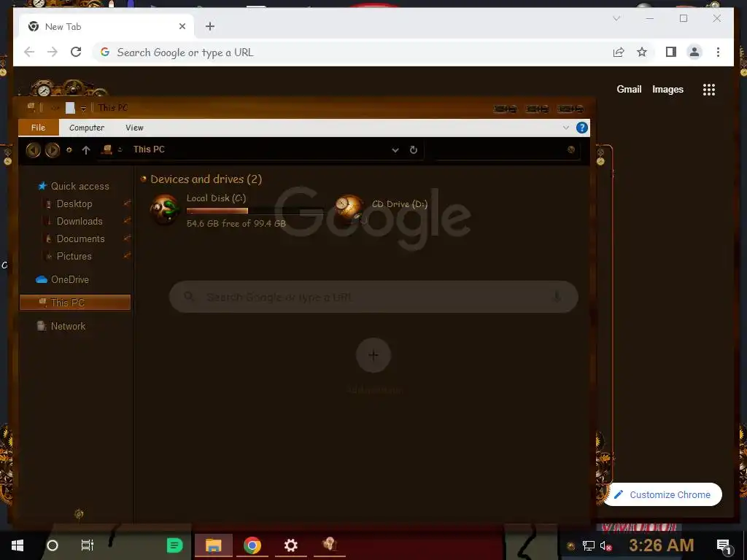This screenshot has height=560, width=747.
Task: Open File Explorer help icon
Action: coord(581,128)
